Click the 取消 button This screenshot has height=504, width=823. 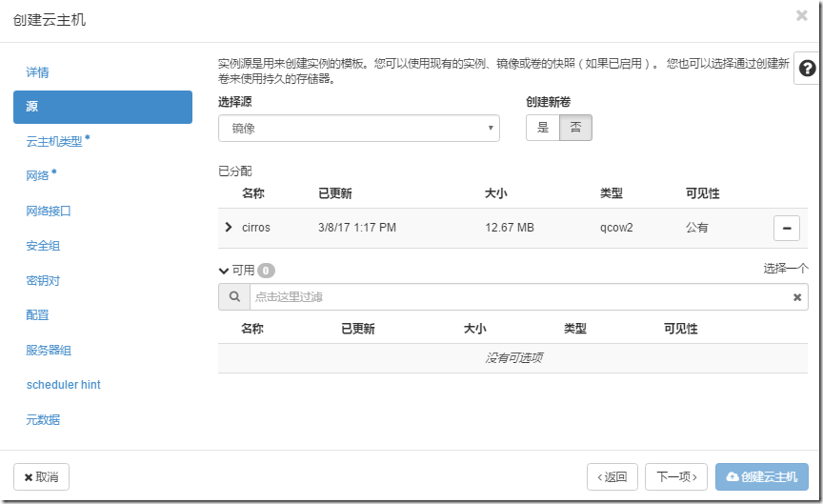pos(42,476)
